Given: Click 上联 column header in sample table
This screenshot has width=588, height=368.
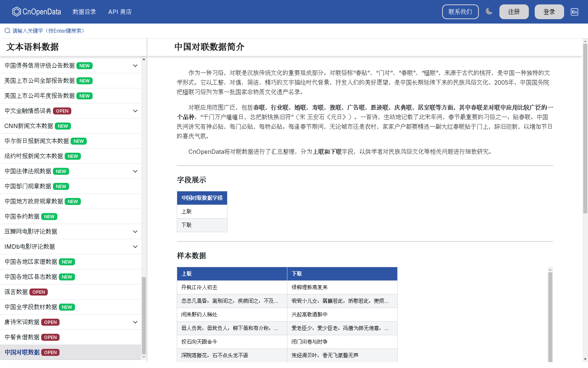Looking at the screenshot, I should 232,274.
